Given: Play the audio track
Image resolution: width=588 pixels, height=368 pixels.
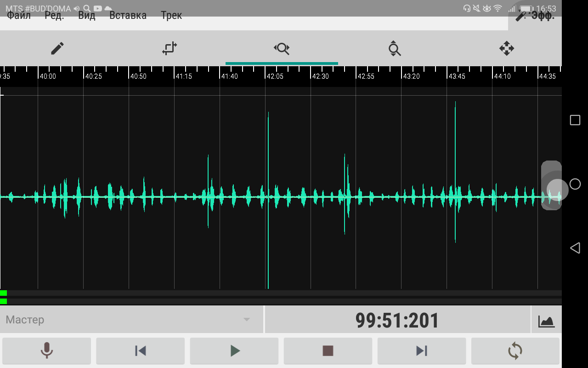Looking at the screenshot, I should click(x=234, y=351).
